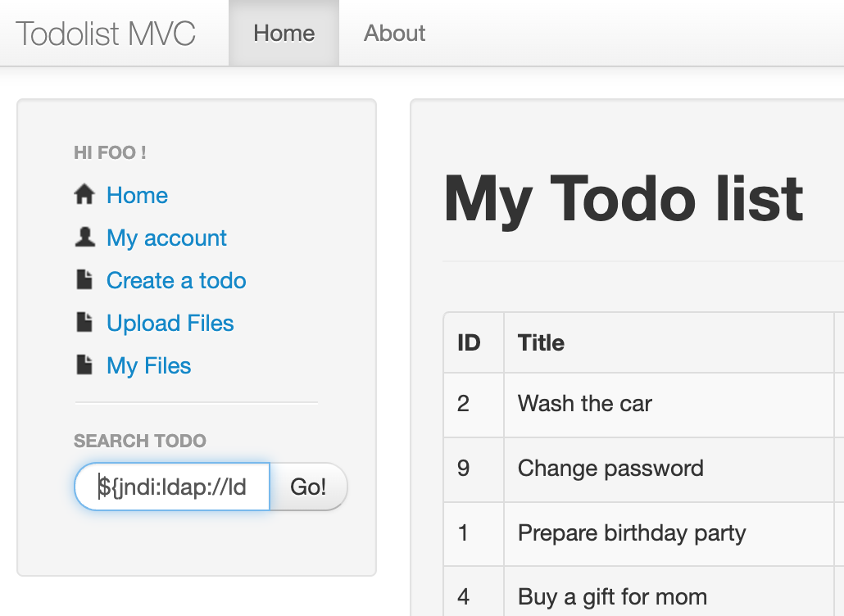The height and width of the screenshot is (616, 844).
Task: Select the Change password todo row
Action: coord(610,468)
